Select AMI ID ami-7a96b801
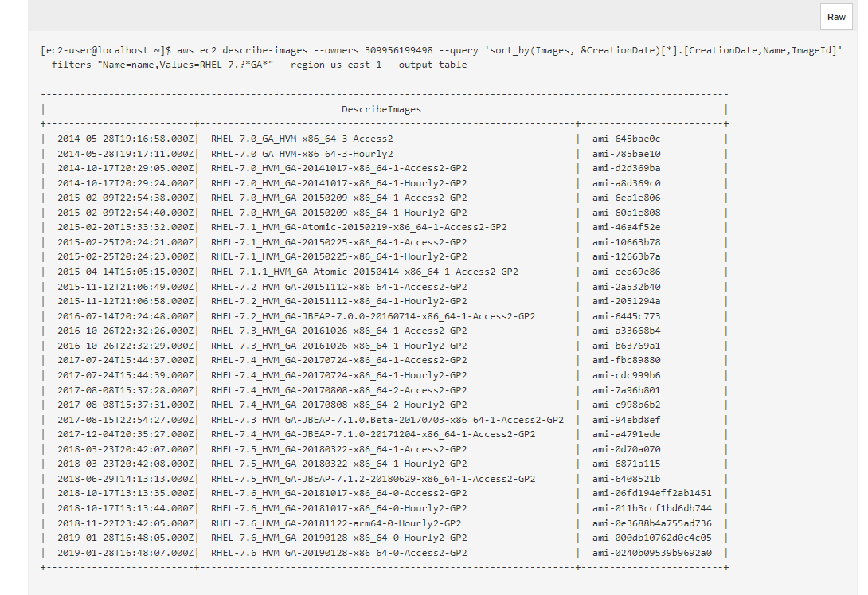The height and width of the screenshot is (595, 868). [x=626, y=390]
